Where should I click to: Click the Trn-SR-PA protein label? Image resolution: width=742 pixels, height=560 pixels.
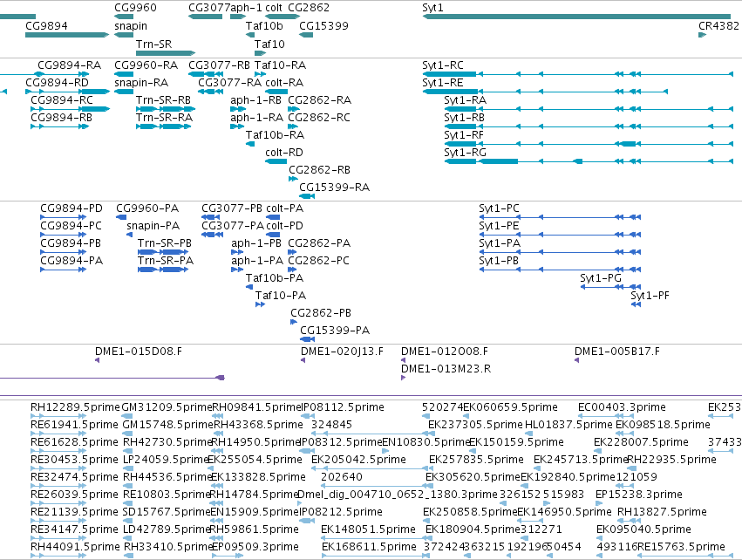[166, 260]
